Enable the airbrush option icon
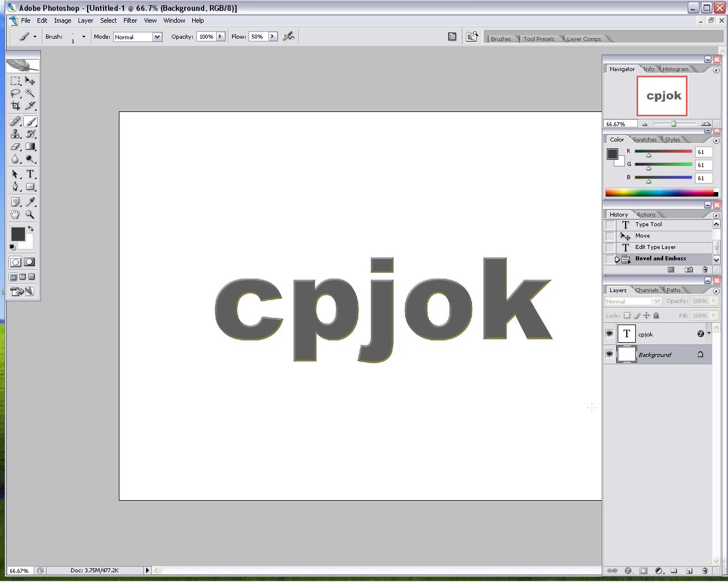728x582 pixels. pyautogui.click(x=289, y=36)
